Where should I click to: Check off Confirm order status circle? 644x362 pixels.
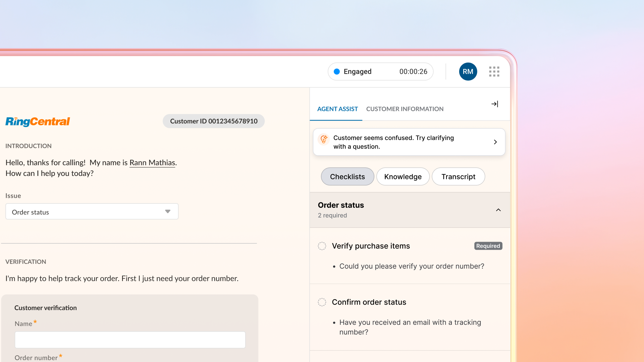point(322,302)
